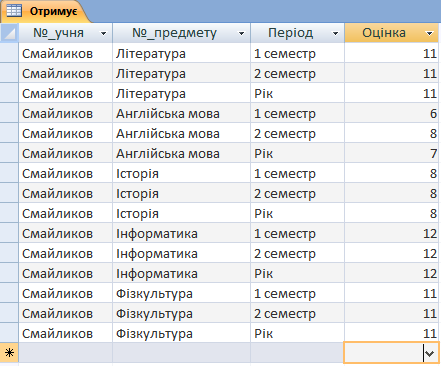Click Історія cell for 2 семестр
Screen dimensions: 441x366
pyautogui.click(x=182, y=193)
